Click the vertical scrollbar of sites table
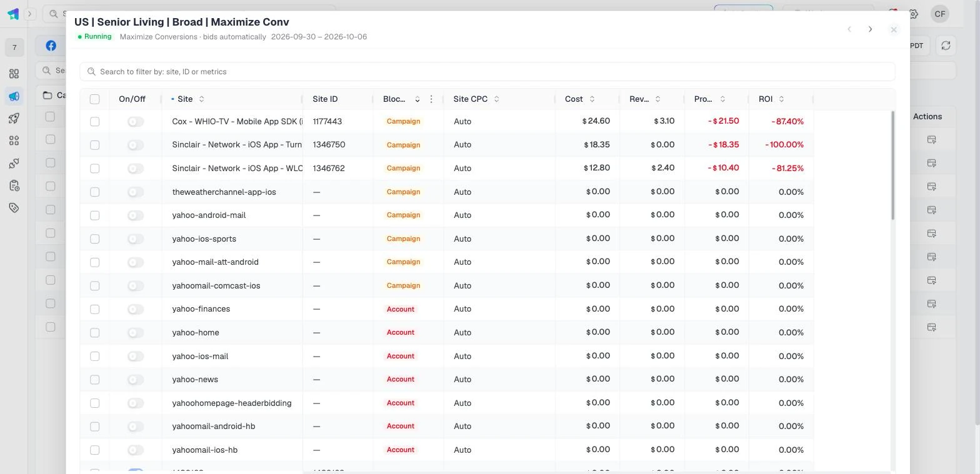The height and width of the screenshot is (474, 980). click(x=893, y=165)
